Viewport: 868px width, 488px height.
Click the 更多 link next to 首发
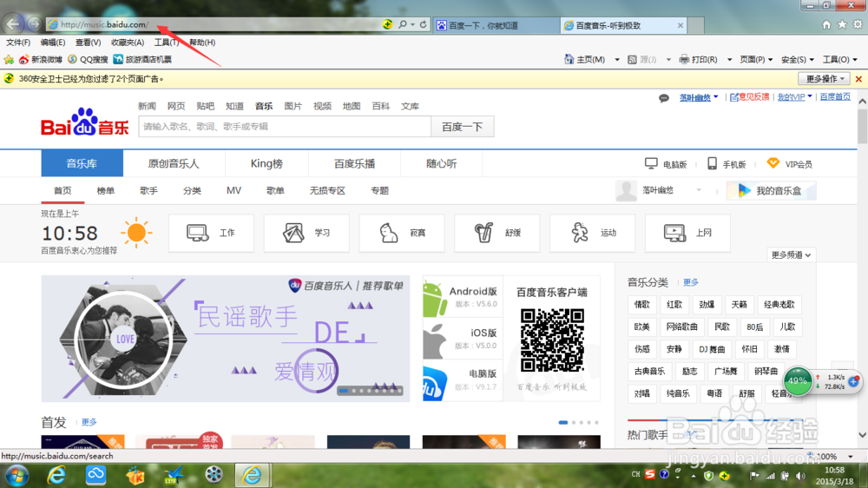click(89, 422)
